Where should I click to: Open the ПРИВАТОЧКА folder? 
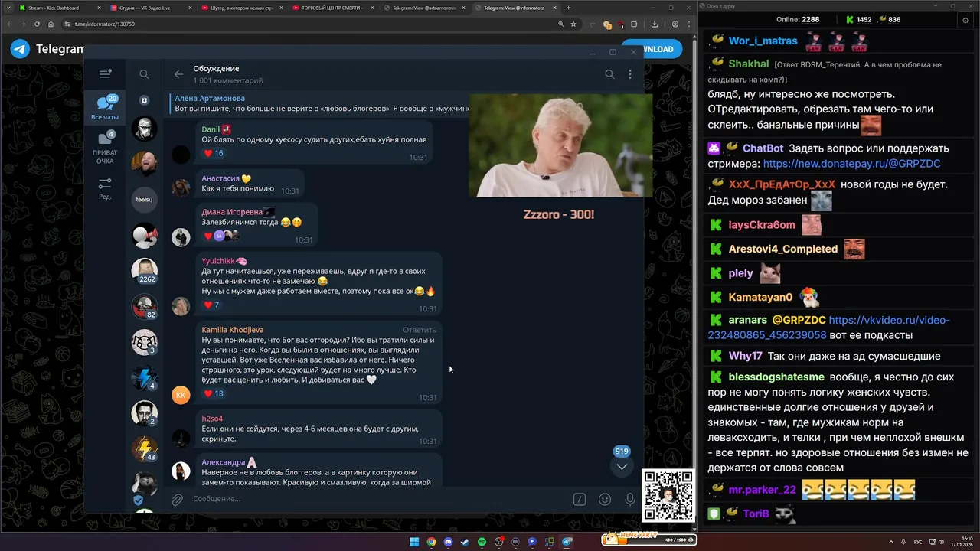pyautogui.click(x=105, y=148)
